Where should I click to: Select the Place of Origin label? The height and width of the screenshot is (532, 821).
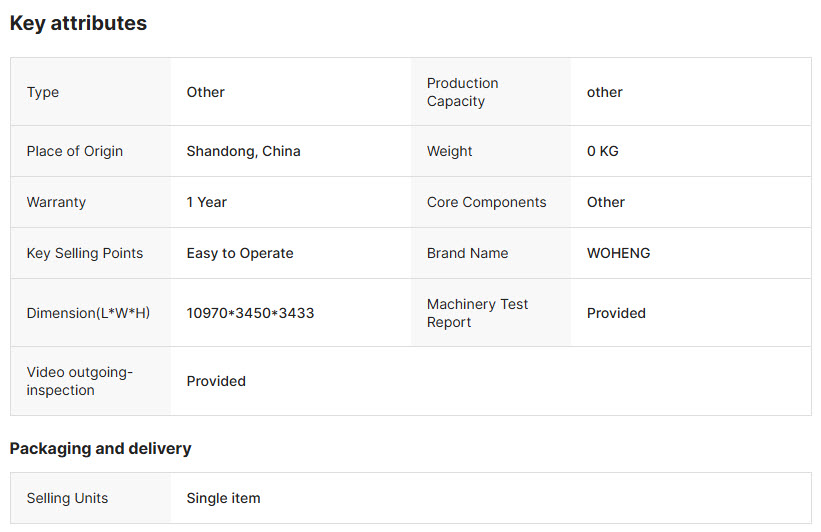coord(75,151)
